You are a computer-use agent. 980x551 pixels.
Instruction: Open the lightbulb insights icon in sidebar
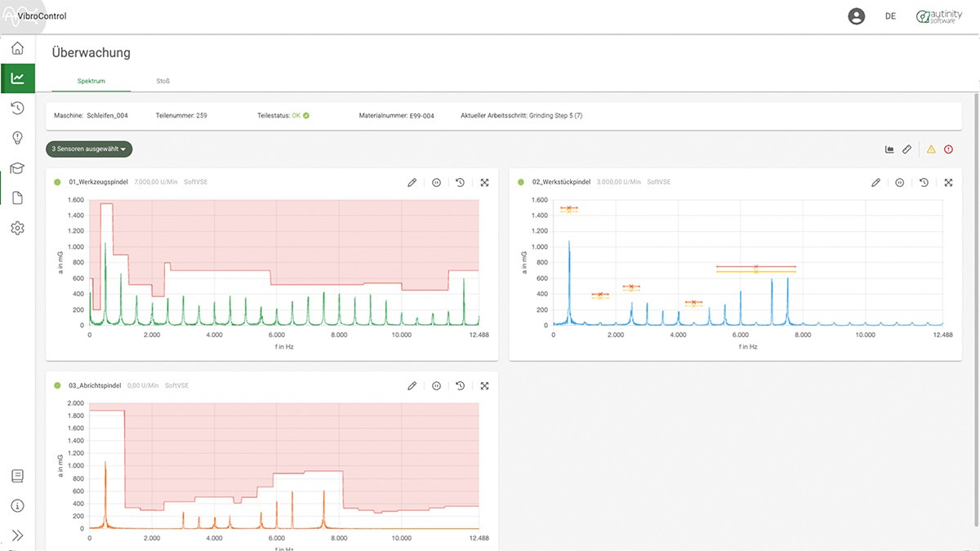tap(17, 137)
